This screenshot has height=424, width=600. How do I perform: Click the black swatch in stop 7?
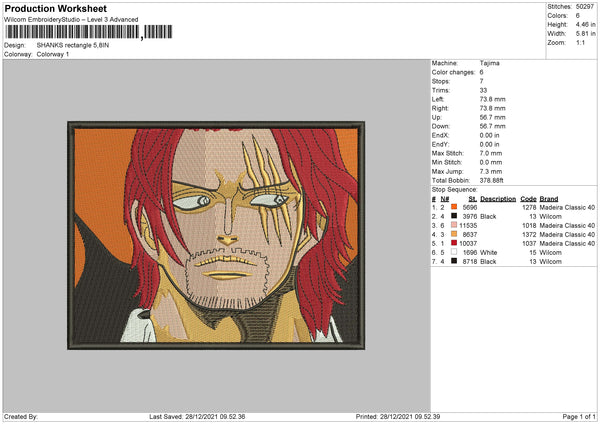coord(454,261)
